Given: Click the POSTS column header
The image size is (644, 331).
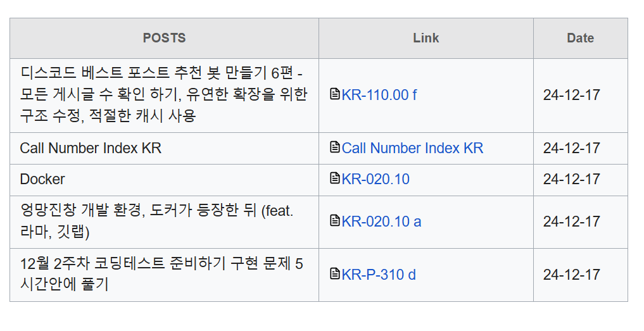Looking at the screenshot, I should [164, 38].
